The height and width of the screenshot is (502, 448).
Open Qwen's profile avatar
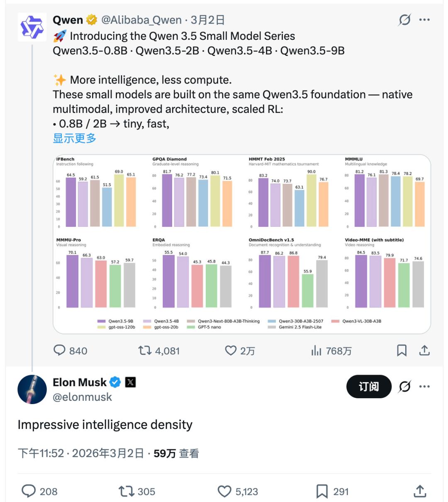[x=32, y=27]
